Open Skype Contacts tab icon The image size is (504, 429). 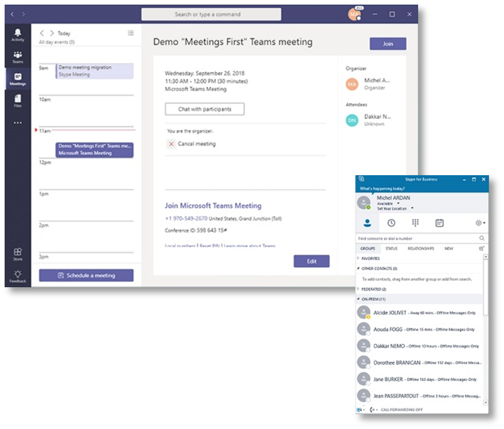(x=367, y=223)
